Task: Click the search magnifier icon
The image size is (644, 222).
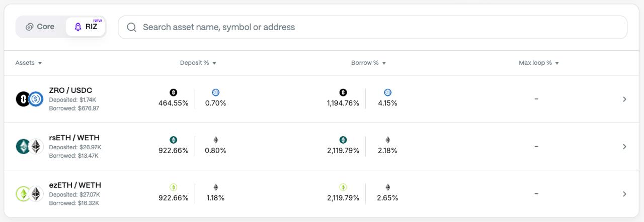Action: point(132,27)
